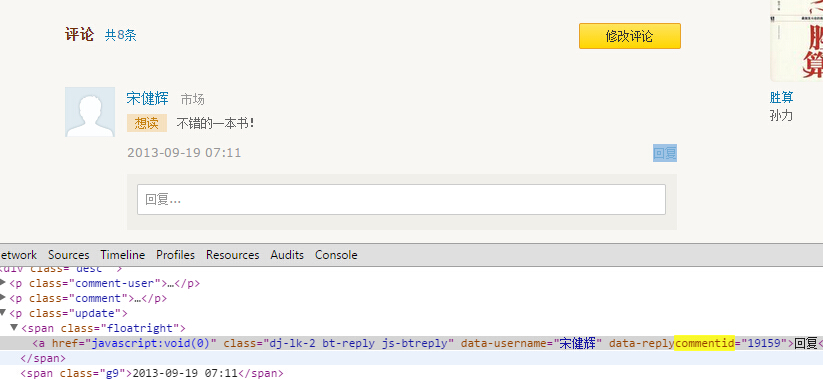
Task: Click the 回复 reply link on the comment
Action: (665, 153)
